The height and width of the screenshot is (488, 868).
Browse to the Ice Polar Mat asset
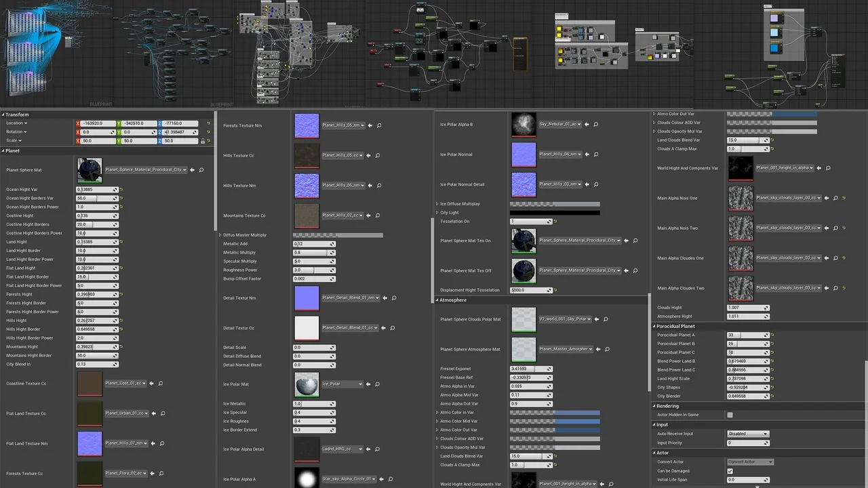pyautogui.click(x=378, y=384)
